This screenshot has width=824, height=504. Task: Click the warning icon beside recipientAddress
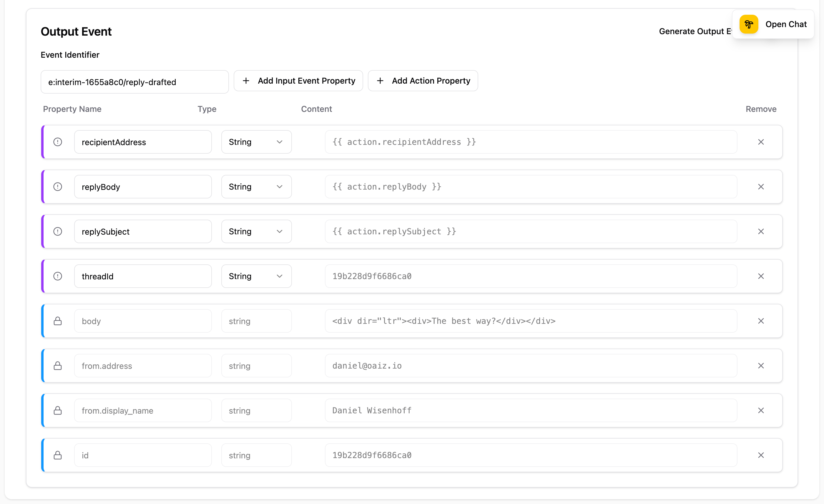[x=57, y=142]
